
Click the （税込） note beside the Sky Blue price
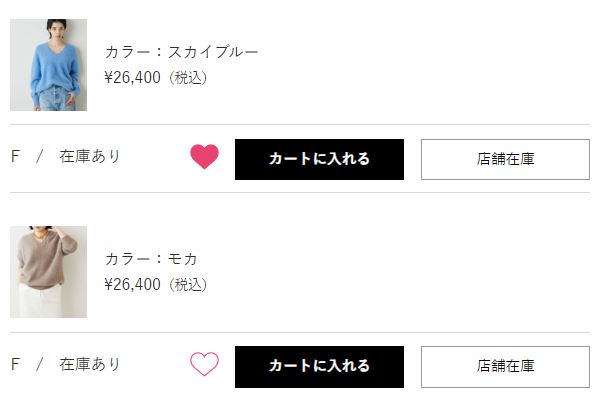[188, 78]
